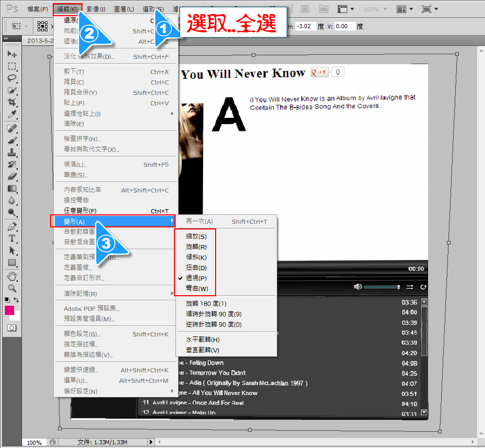Screen dimensions: 485x448
Task: Select the Quick Selection tool
Action: point(12,90)
